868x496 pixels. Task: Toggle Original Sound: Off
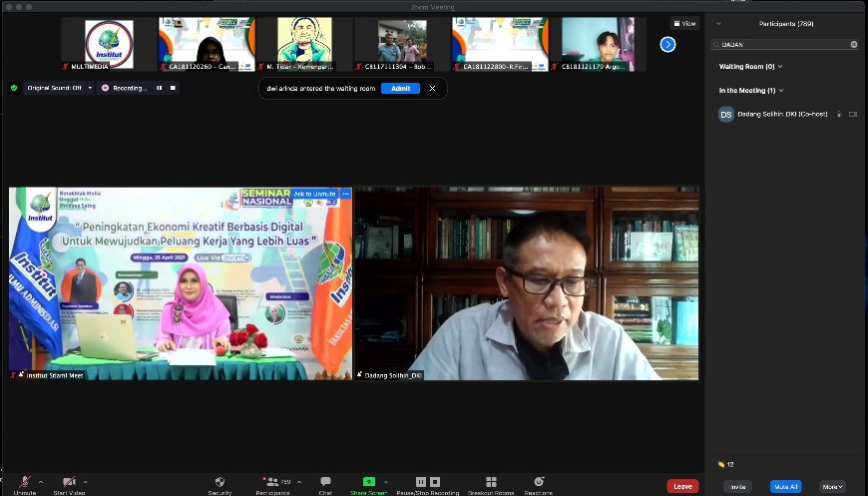[x=54, y=88]
